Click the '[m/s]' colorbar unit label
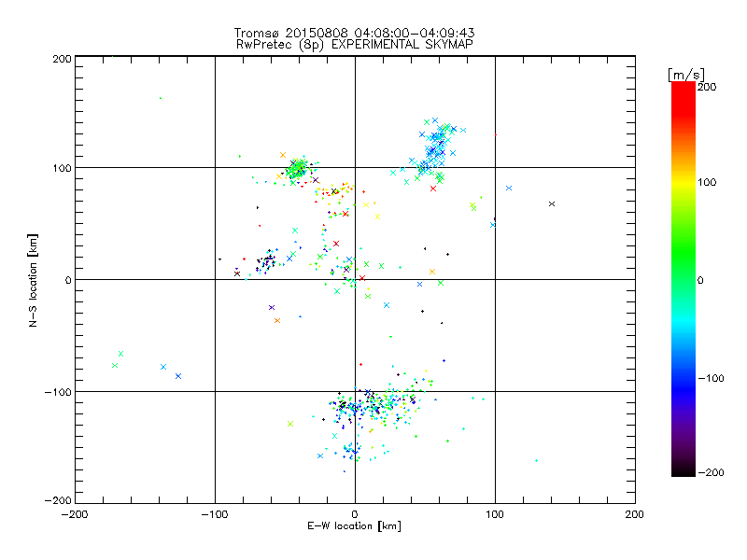 pyautogui.click(x=686, y=75)
